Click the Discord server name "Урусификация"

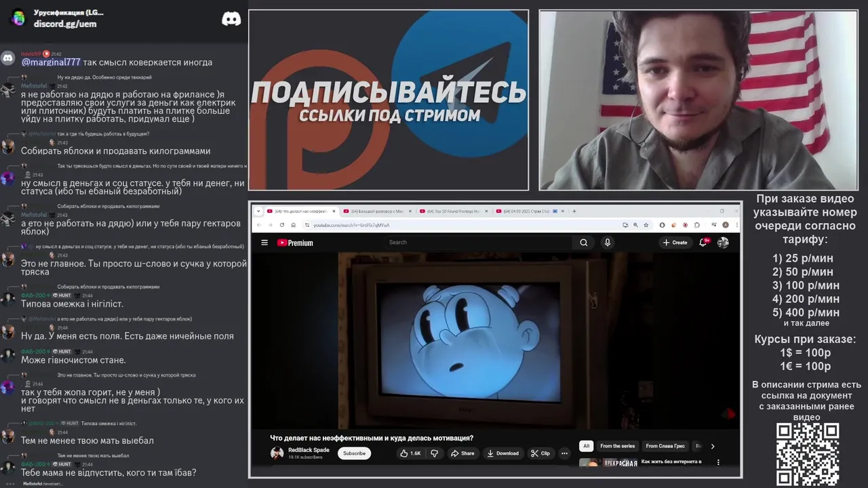click(68, 13)
